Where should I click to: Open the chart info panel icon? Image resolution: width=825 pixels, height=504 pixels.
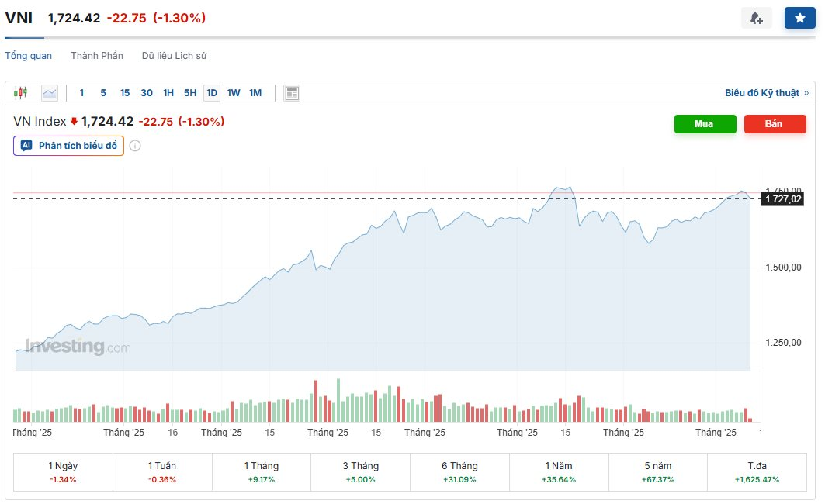pos(291,92)
